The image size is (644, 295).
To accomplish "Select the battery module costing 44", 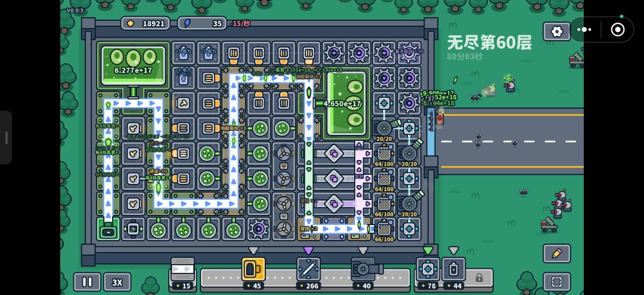I will point(453,273).
